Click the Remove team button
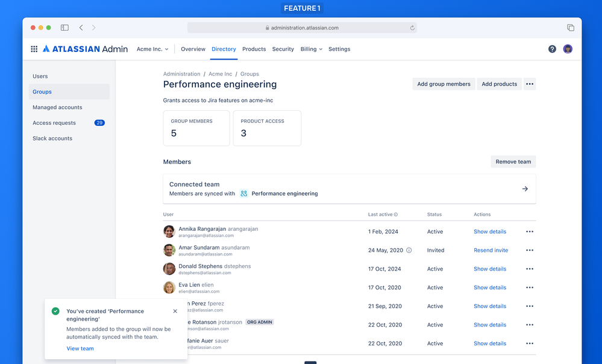Image resolution: width=602 pixels, height=364 pixels. pos(513,162)
